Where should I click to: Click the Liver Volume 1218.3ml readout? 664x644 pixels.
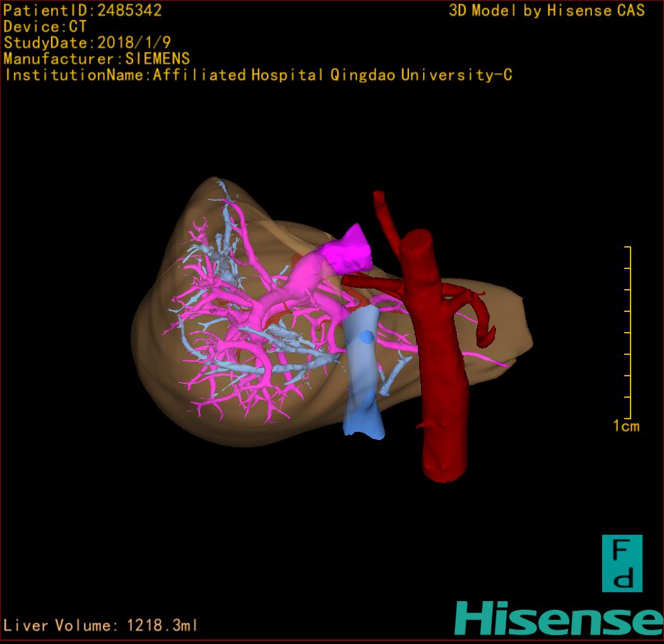(x=101, y=626)
